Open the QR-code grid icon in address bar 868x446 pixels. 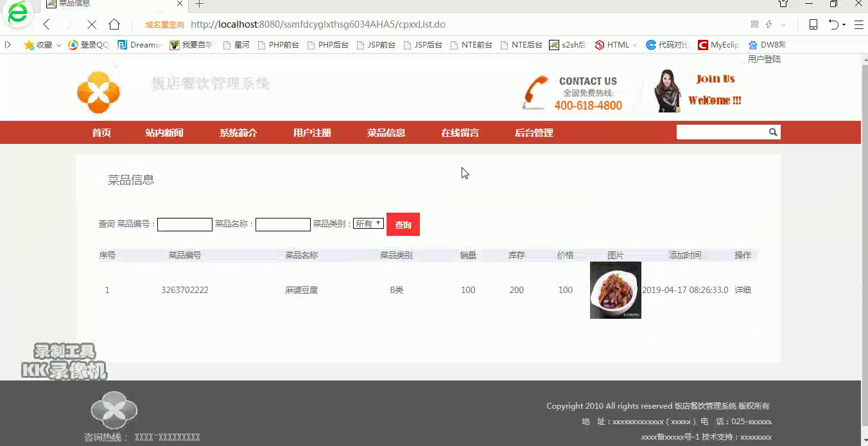(x=754, y=24)
